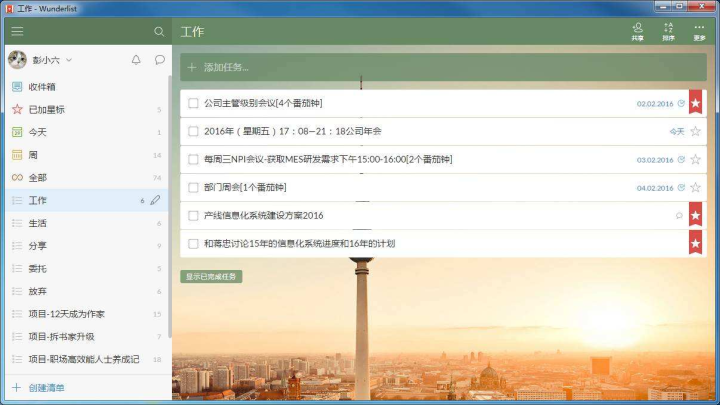Star the 每周三NPI会议 task
This screenshot has height=405, width=720.
(695, 159)
